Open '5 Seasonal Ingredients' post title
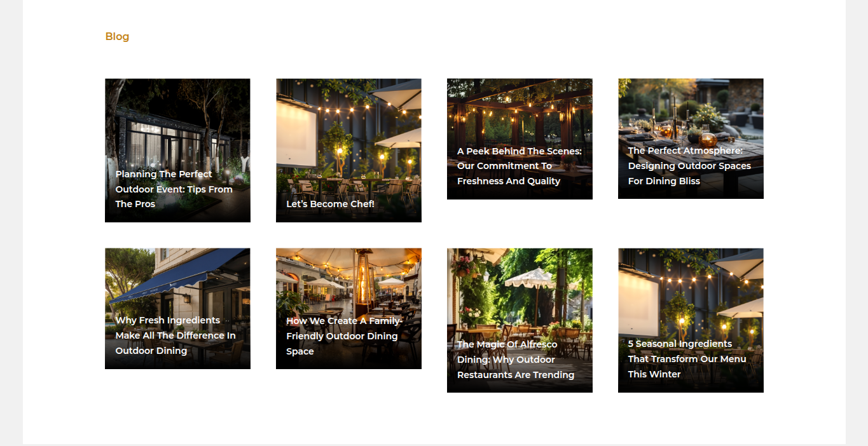 click(x=687, y=359)
